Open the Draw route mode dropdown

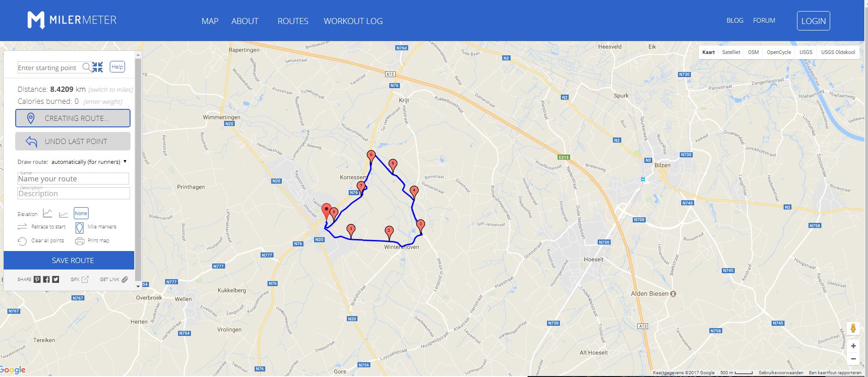[89, 162]
